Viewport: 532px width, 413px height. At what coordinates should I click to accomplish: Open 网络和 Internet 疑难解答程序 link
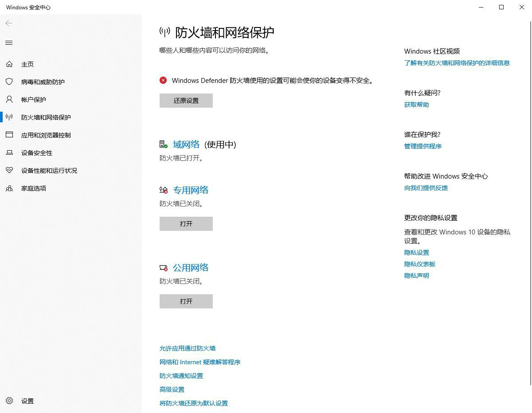pos(200,362)
